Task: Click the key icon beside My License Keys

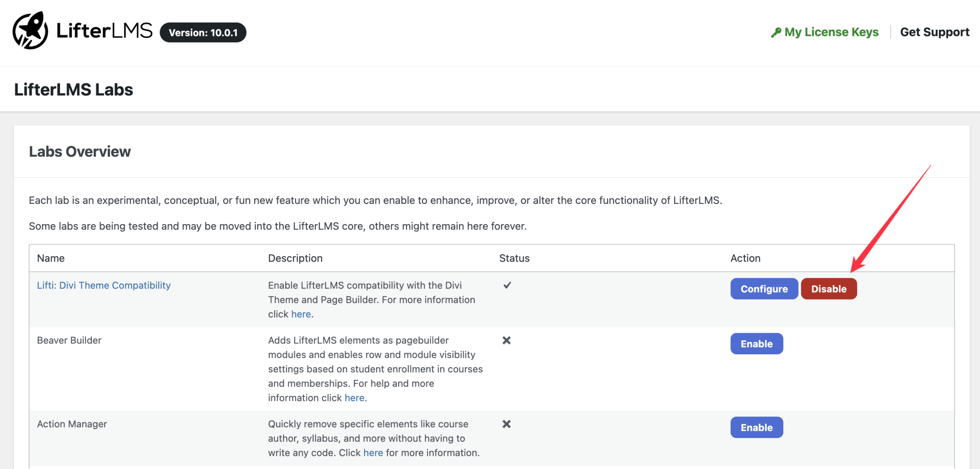Action: (x=776, y=33)
